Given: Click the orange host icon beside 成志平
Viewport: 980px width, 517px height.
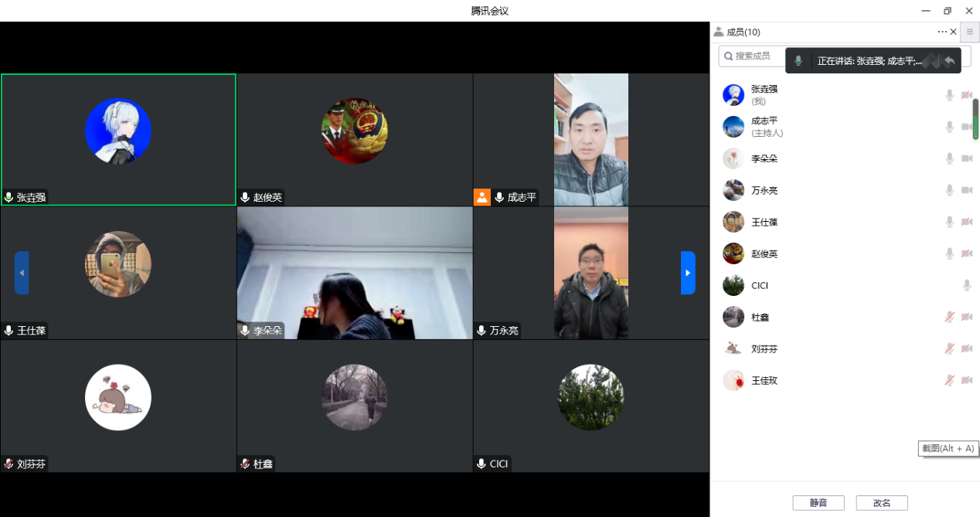Looking at the screenshot, I should point(482,197).
